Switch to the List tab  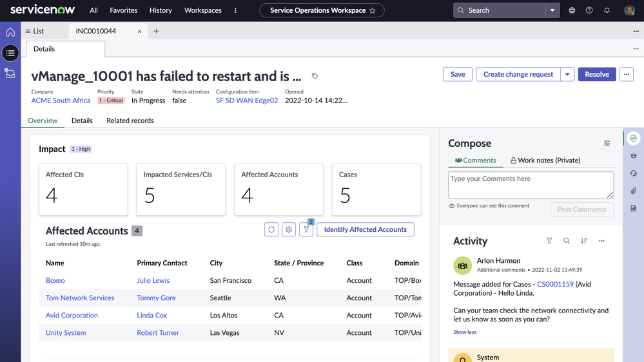35,31
